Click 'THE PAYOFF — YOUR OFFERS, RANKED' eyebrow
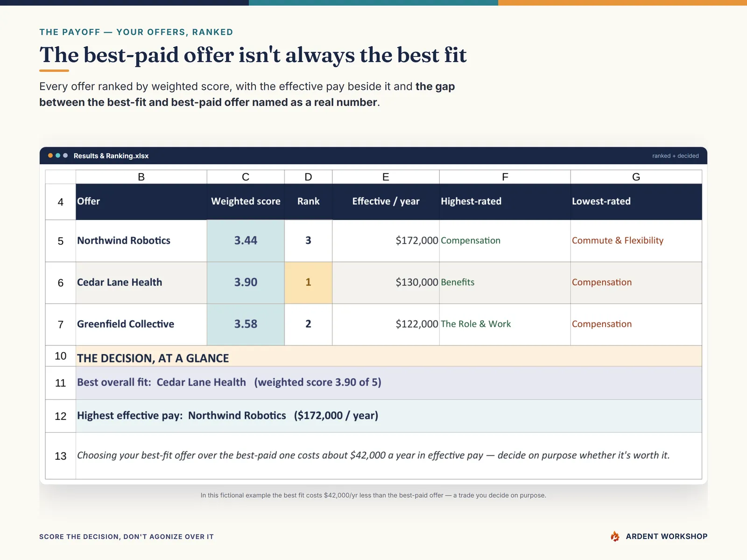 136,32
